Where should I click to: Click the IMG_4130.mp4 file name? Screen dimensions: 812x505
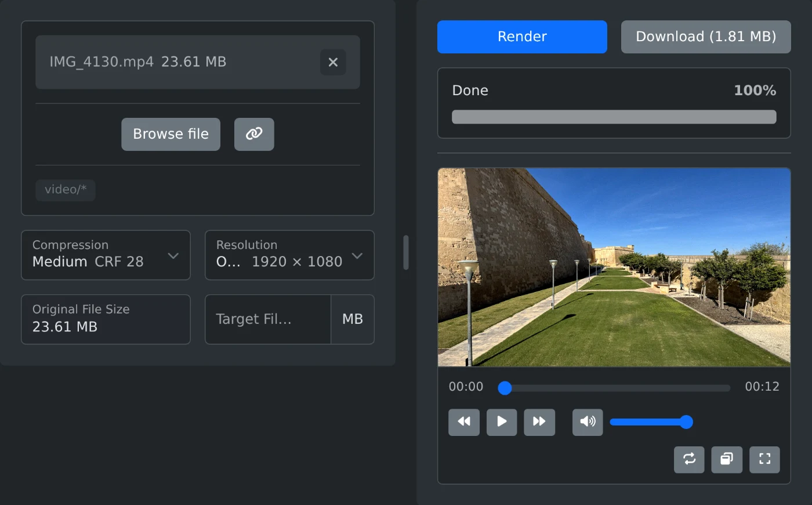(101, 62)
